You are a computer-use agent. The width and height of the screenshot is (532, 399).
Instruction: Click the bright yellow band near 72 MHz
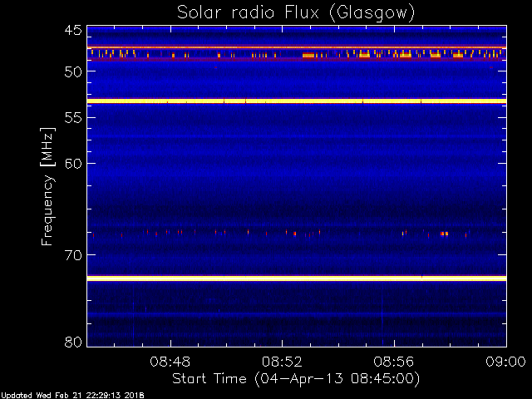(x=297, y=278)
